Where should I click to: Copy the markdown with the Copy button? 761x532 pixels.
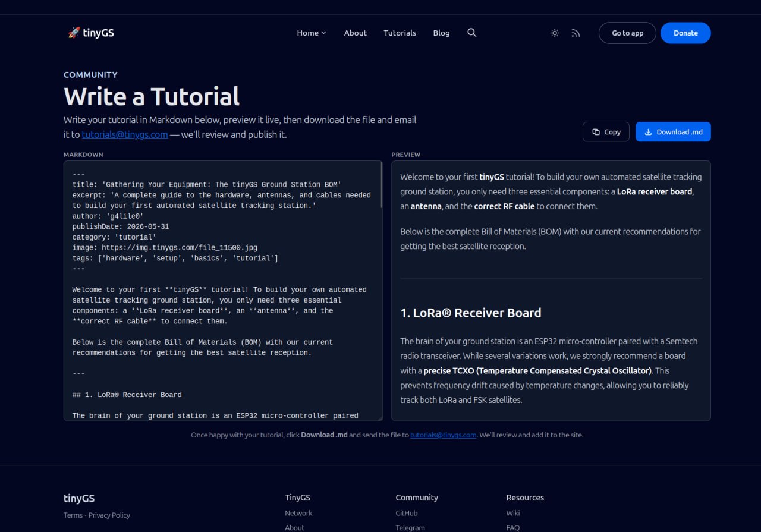coord(606,132)
